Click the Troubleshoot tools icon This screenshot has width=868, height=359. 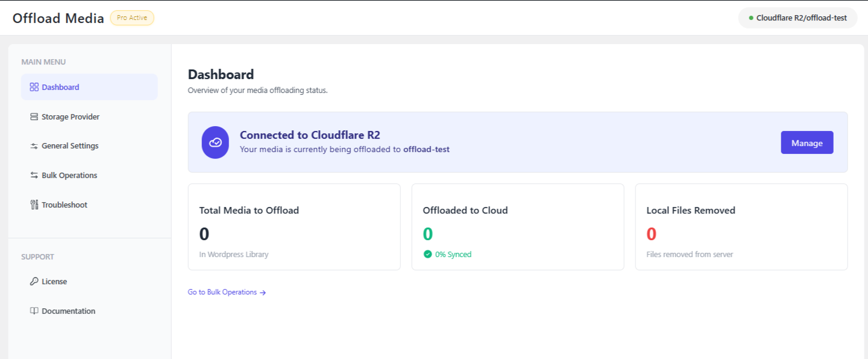pyautogui.click(x=34, y=205)
